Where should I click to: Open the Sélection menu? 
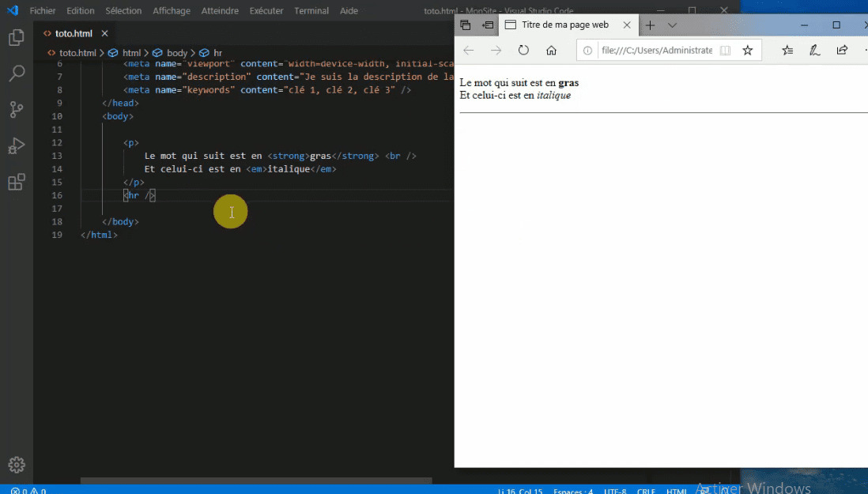(123, 10)
